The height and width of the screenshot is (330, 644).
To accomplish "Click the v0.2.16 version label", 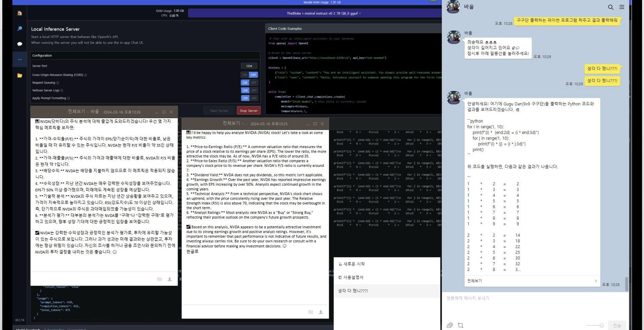I will (x=19, y=320).
